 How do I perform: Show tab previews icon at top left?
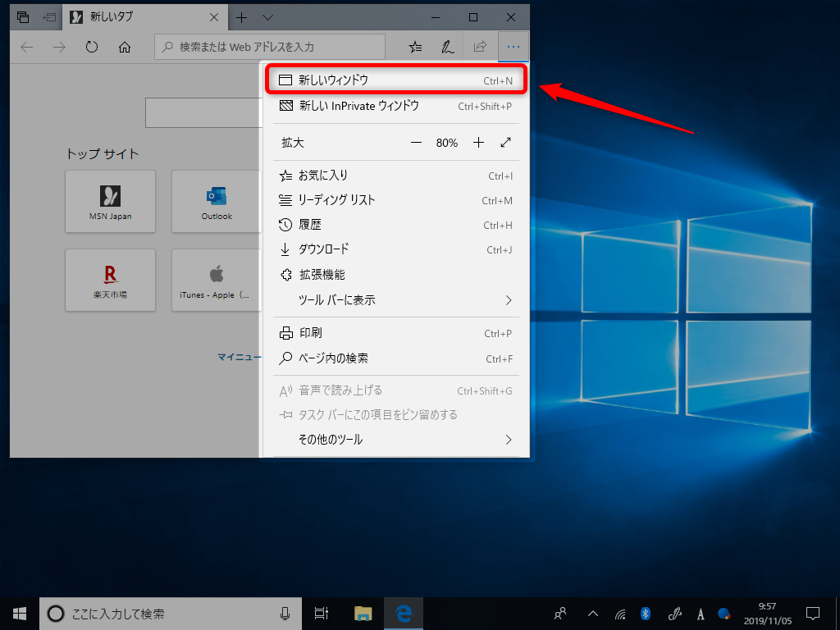(21, 16)
